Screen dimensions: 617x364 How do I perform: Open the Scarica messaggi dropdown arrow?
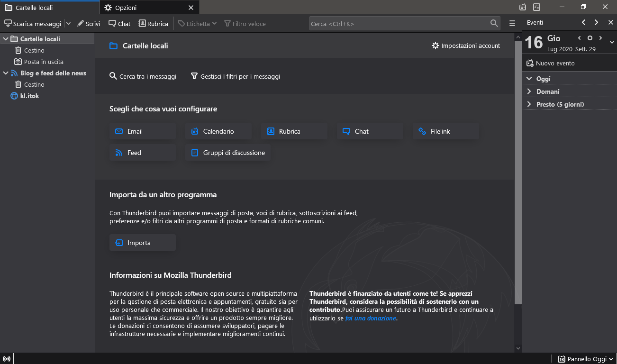pos(68,24)
